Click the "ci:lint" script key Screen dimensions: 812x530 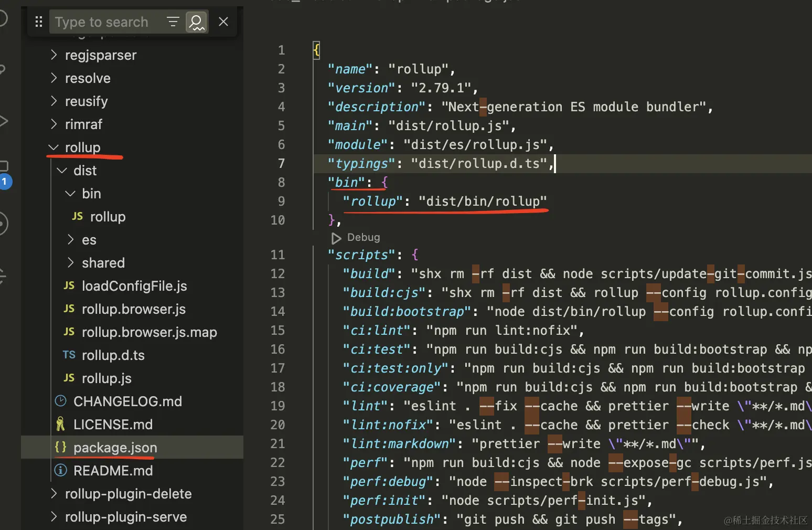tap(377, 330)
